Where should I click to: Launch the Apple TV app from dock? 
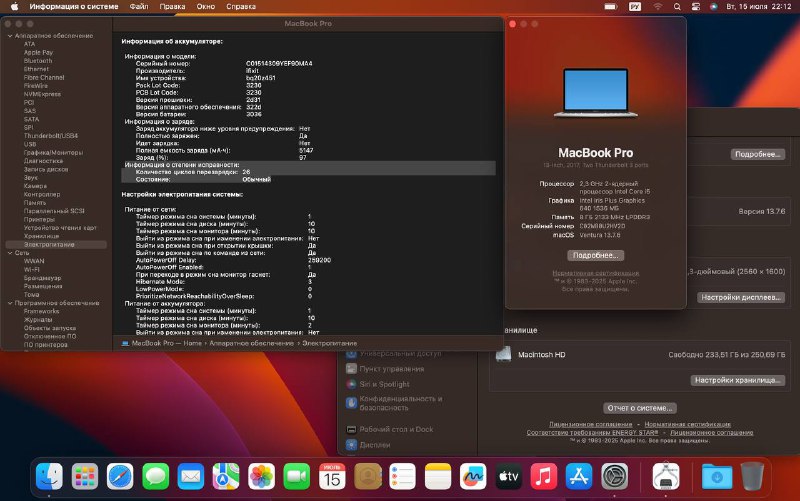(509, 476)
